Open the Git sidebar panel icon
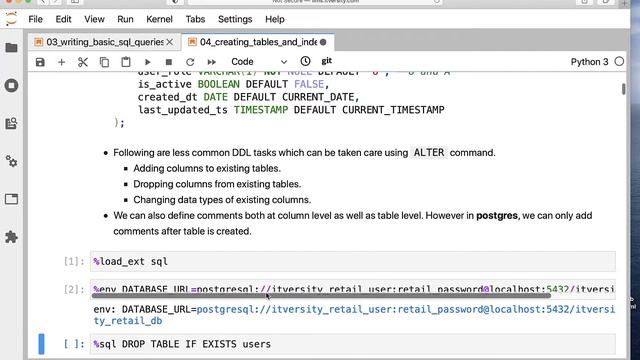 click(x=11, y=123)
